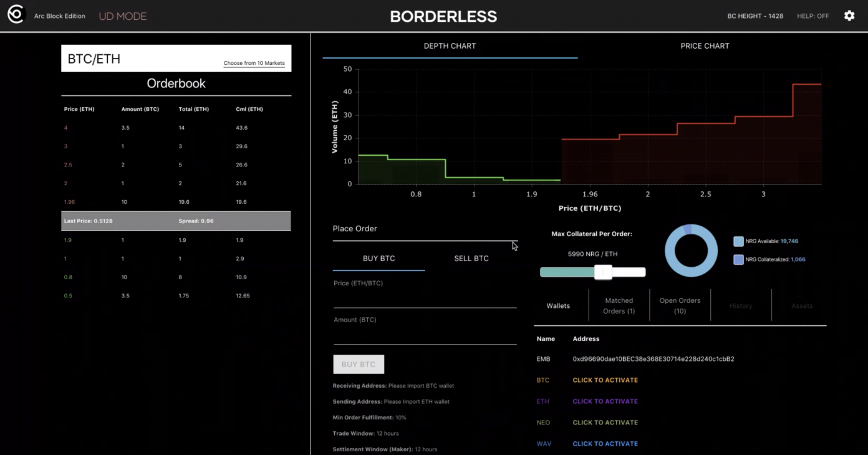Select the sell order at price 1.96
This screenshot has height=455, width=868.
click(x=176, y=202)
